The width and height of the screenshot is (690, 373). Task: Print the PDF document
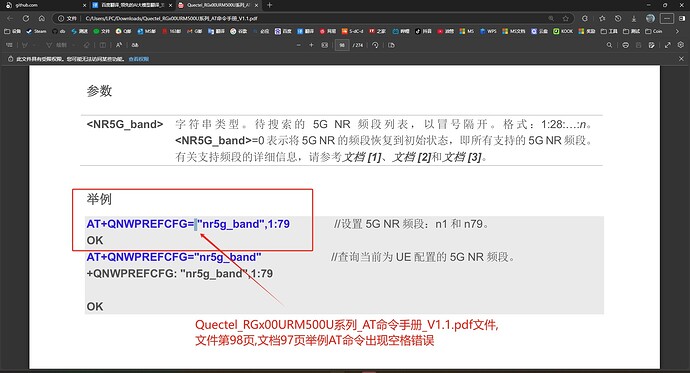pos(625,45)
